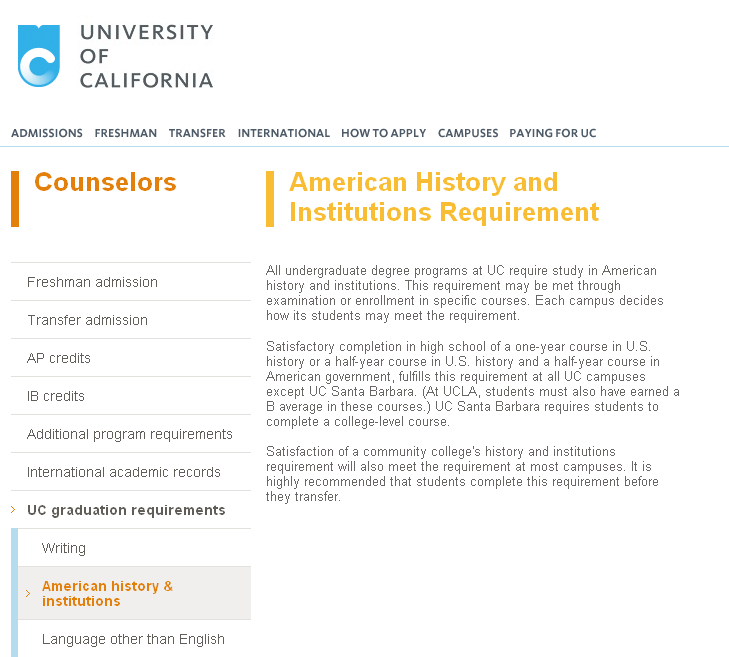729x657 pixels.
Task: Click the Counselors section heading
Action: (106, 182)
